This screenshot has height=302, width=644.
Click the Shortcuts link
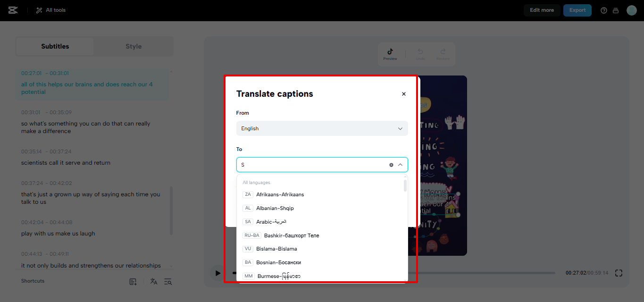click(33, 281)
